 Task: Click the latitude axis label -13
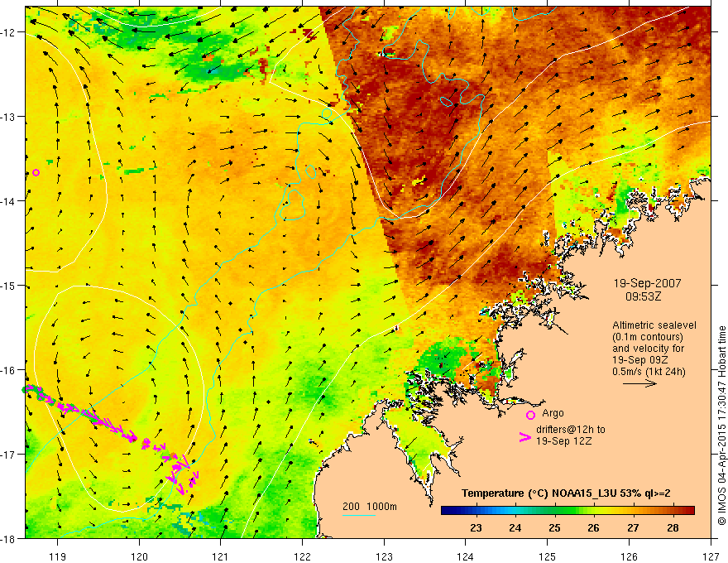pyautogui.click(x=9, y=117)
